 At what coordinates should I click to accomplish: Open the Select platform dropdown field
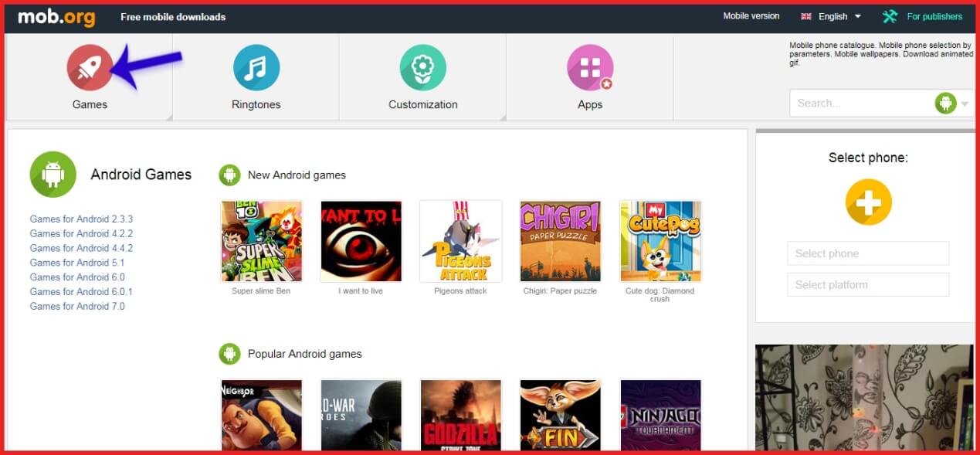pos(868,284)
